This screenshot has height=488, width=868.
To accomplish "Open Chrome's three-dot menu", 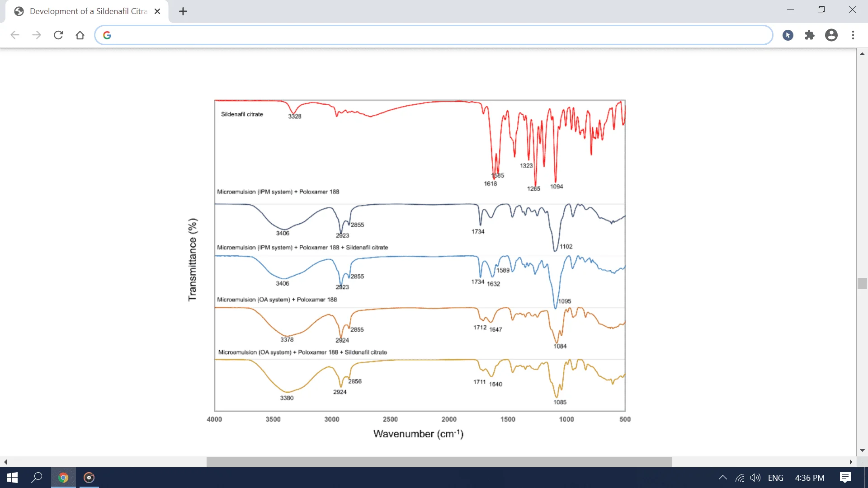I will (853, 35).
